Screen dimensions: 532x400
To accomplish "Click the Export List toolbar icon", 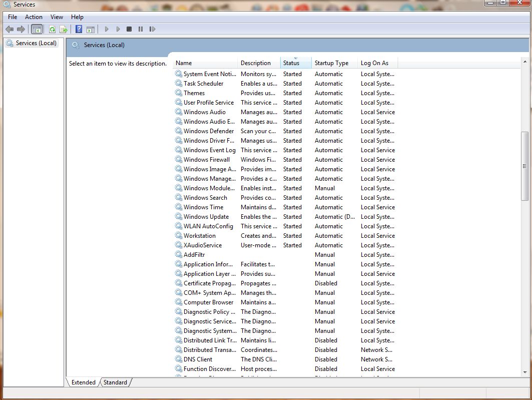I will (64, 30).
